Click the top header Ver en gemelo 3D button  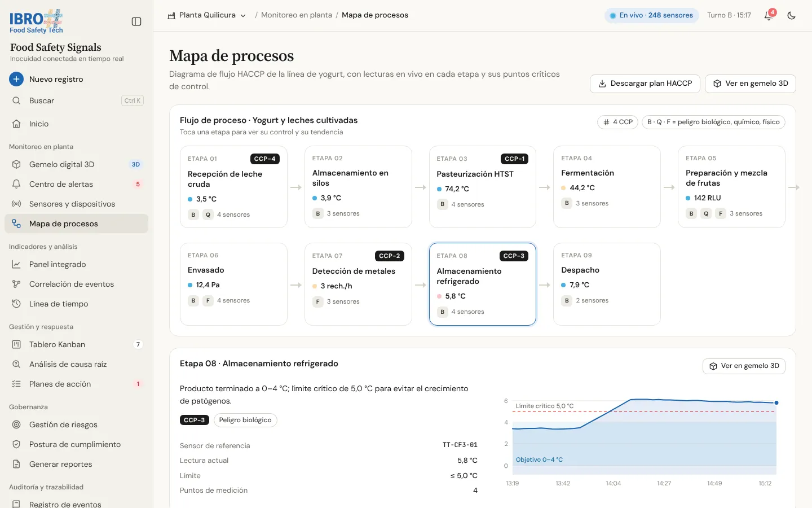(x=751, y=84)
